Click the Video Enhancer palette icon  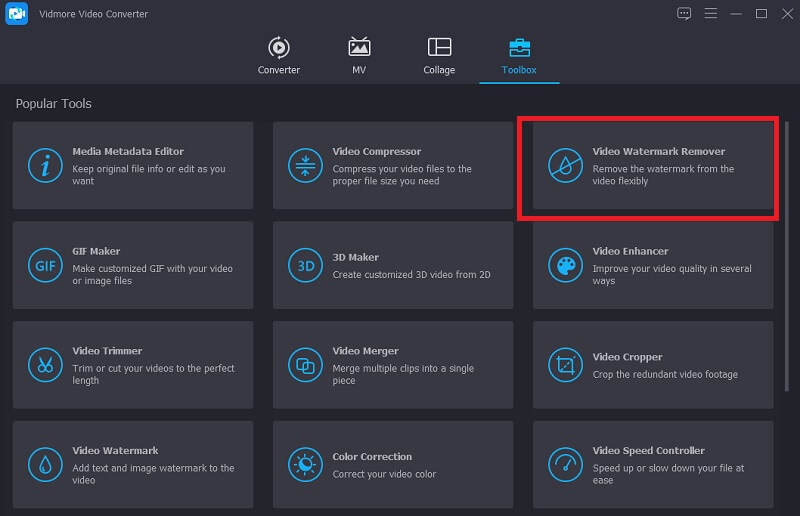(565, 265)
